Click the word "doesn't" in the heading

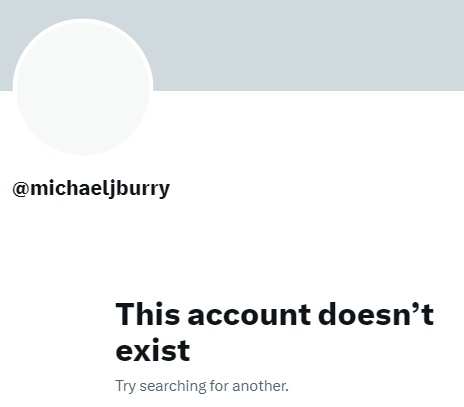click(x=376, y=314)
